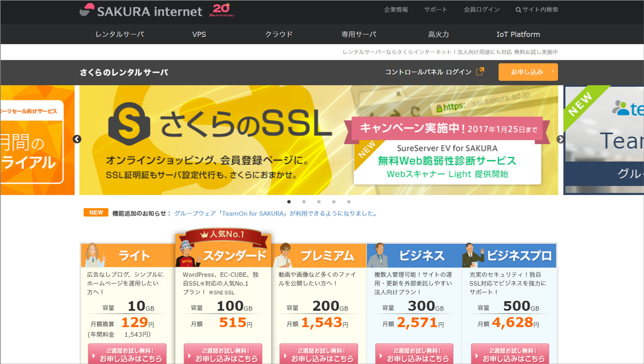Click the 515円 monthly price
The image size is (644, 364).
click(x=236, y=323)
